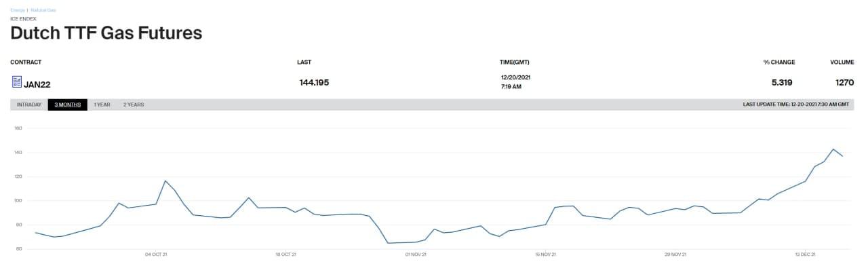
Task: Click the JAN22 contract name
Action: pos(37,84)
